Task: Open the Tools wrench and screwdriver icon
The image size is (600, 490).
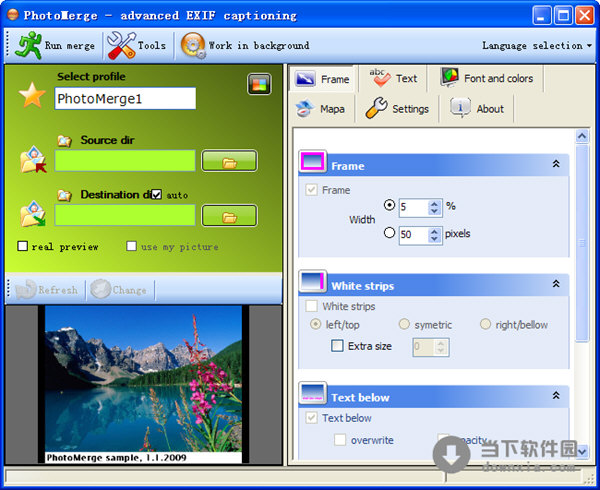Action: coord(121,46)
